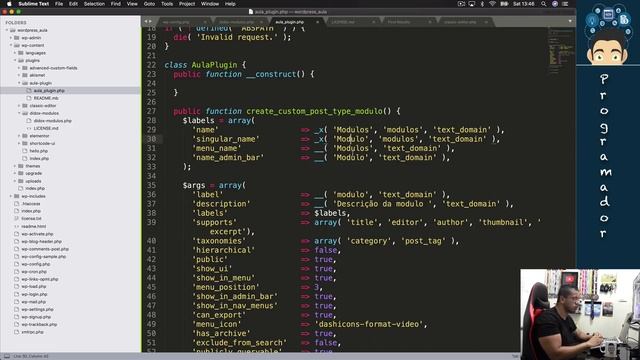Close the wp-config.php tab
640x360 pixels.
point(205,22)
